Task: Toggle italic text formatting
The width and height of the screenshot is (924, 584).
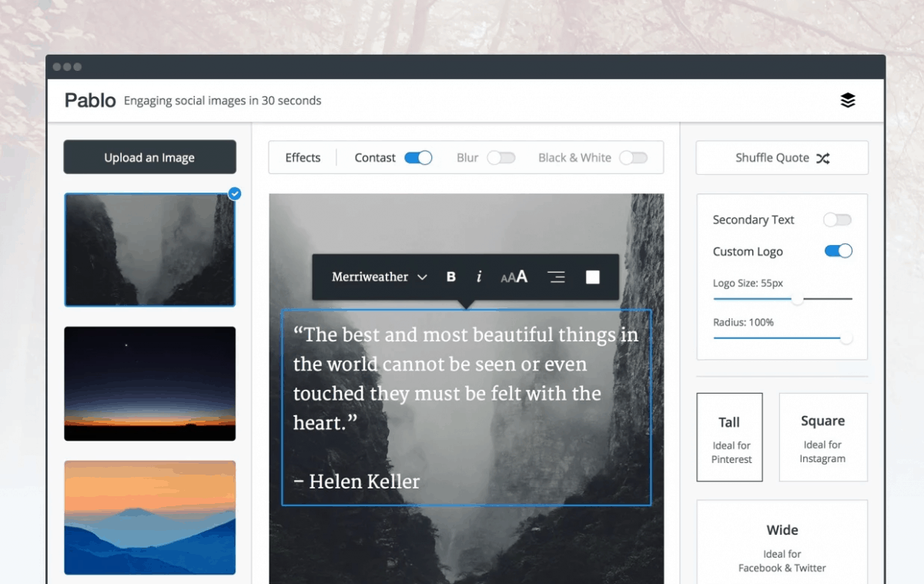Action: tap(479, 277)
